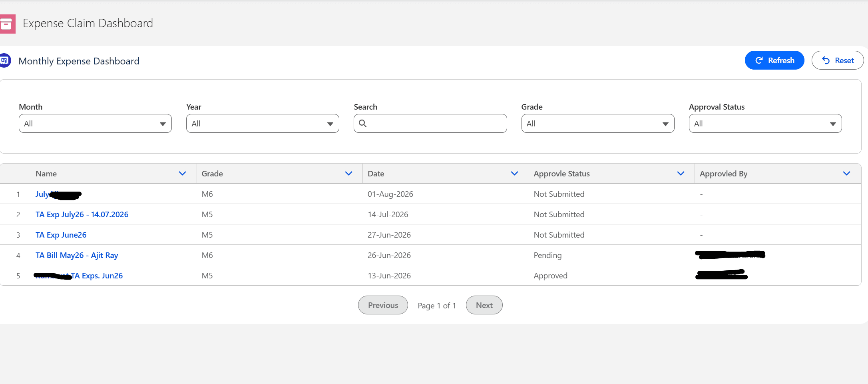Click the Reset button

(838, 60)
